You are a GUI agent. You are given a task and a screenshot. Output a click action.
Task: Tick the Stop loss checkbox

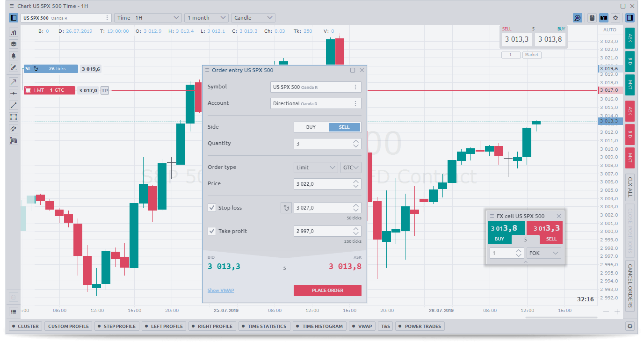coord(212,208)
